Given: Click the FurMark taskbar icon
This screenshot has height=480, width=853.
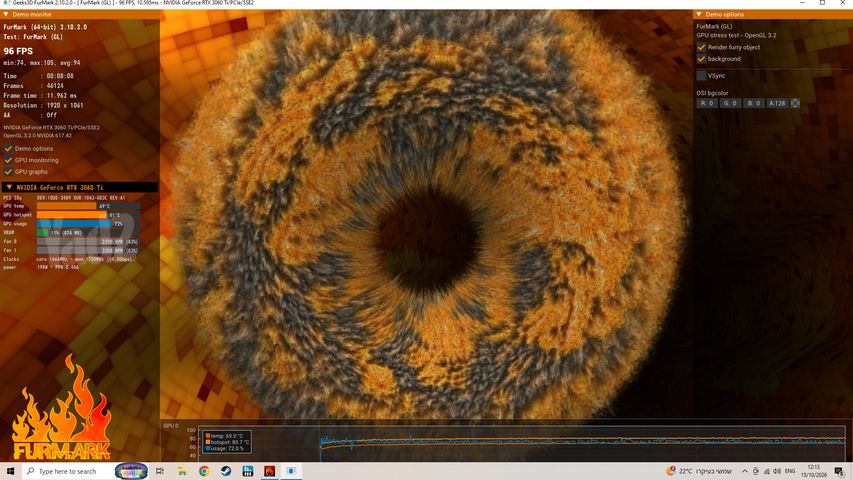Looking at the screenshot, I should (269, 471).
